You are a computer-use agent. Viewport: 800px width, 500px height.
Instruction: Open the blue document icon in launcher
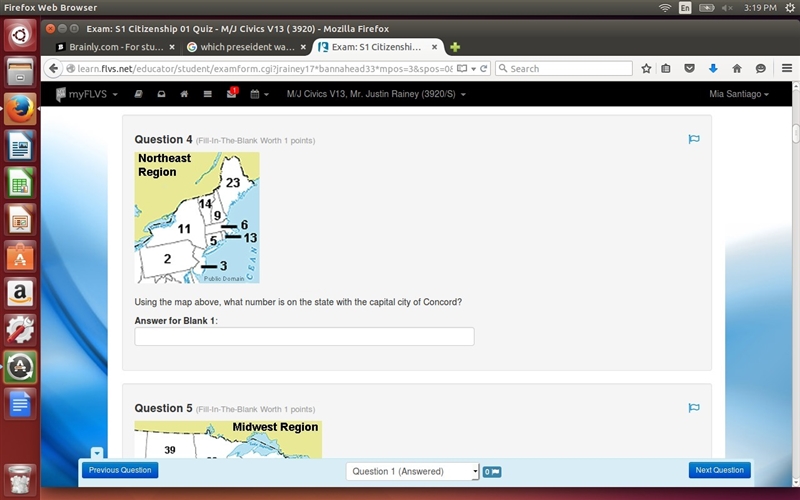click(20, 404)
